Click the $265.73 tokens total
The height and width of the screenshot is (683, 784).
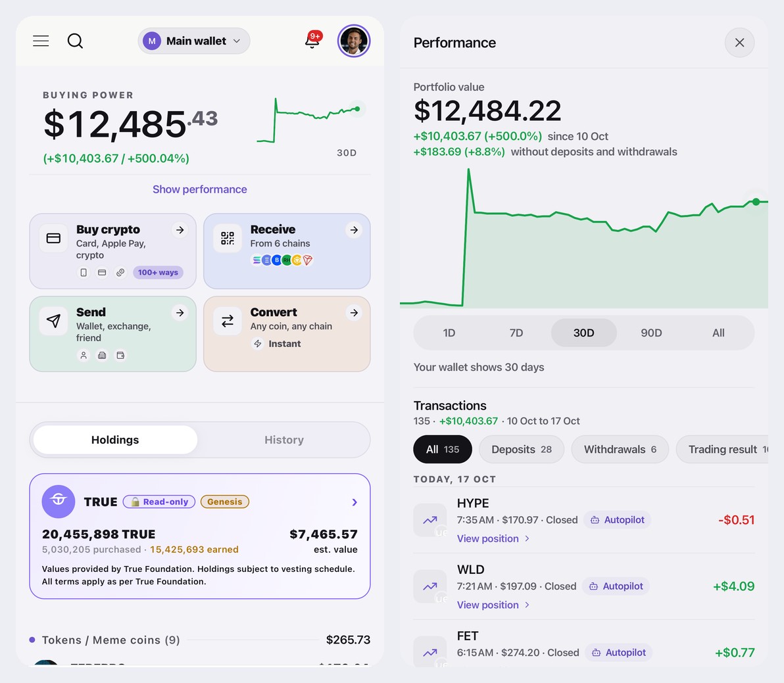click(348, 640)
